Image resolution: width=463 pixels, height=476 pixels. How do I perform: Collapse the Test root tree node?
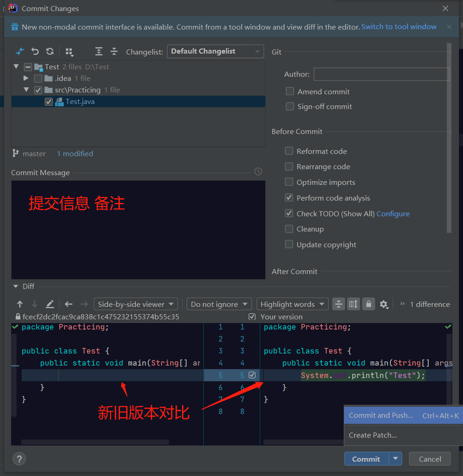tap(16, 67)
